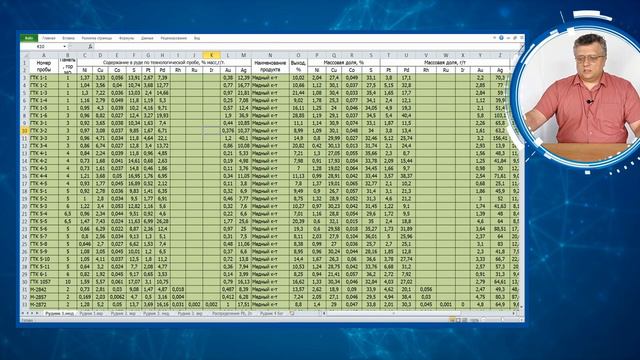Viewport: 640px width, 360px height.
Task: Select cell 'ГТК 3-2' in row 10
Action: point(44,131)
